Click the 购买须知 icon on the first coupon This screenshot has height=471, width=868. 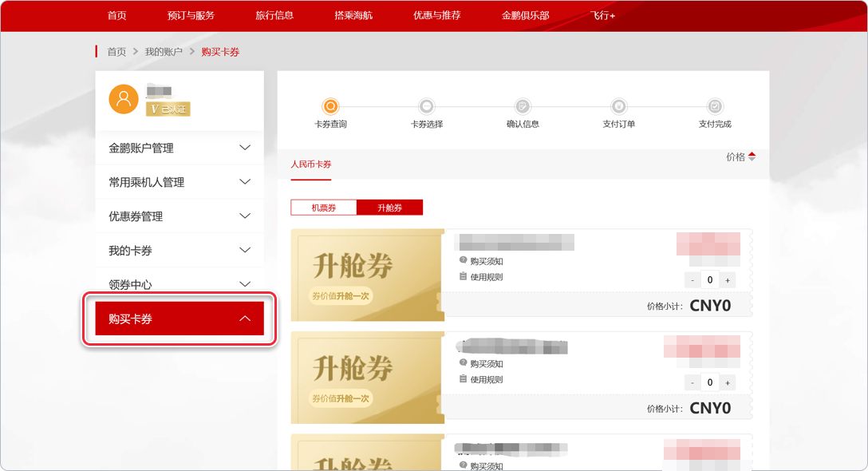click(463, 260)
